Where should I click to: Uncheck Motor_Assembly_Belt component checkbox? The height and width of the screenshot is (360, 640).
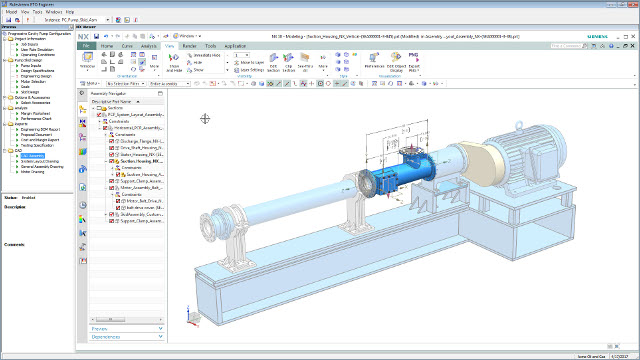click(x=111, y=188)
